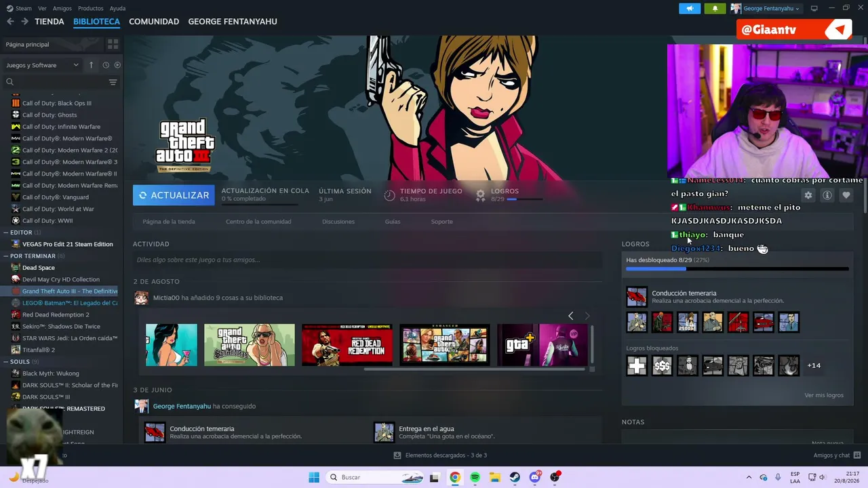
Task: Enter Big Picture mode from title bar
Action: click(x=814, y=8)
